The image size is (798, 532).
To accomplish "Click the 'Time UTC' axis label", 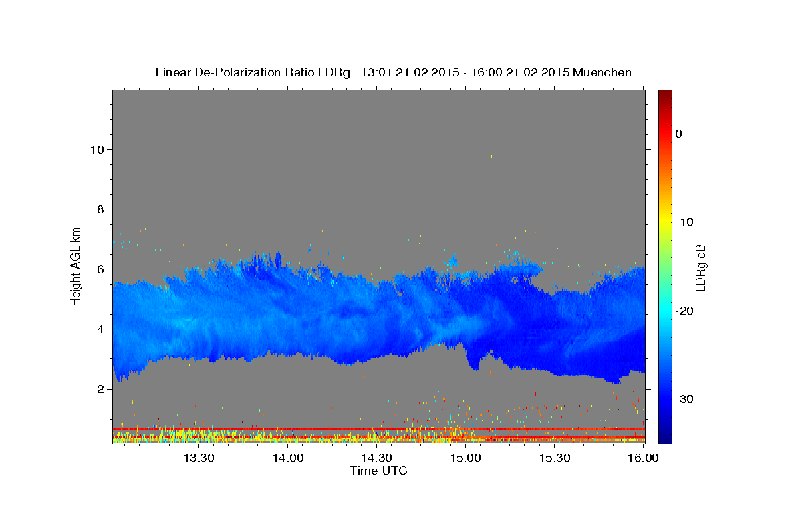I will (x=378, y=471).
